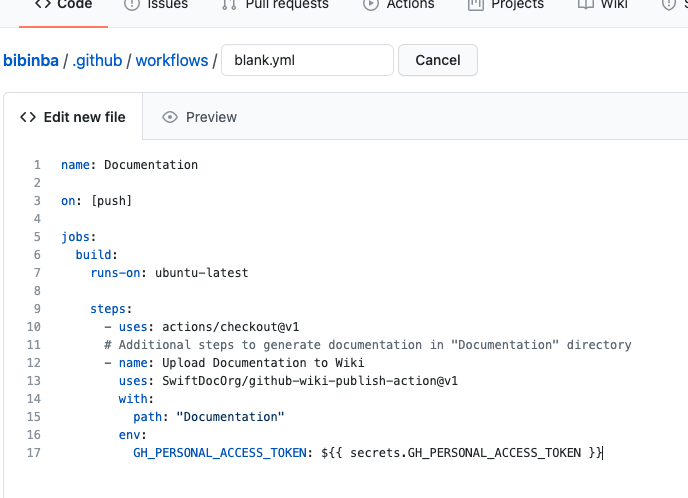The width and height of the screenshot is (688, 498).
Task: Focus the blank.yml filename field
Action: pyautogui.click(x=307, y=60)
